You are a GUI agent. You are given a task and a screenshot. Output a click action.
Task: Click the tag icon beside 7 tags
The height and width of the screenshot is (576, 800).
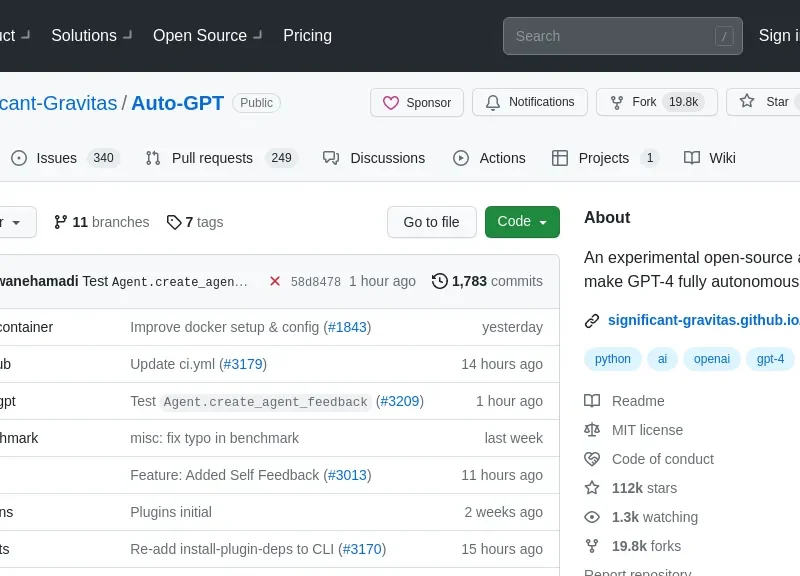click(x=174, y=222)
